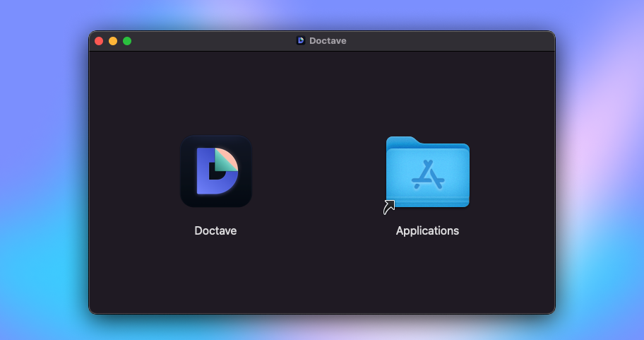The width and height of the screenshot is (644, 340).
Task: Zoom the window using the green button
Action: (127, 41)
